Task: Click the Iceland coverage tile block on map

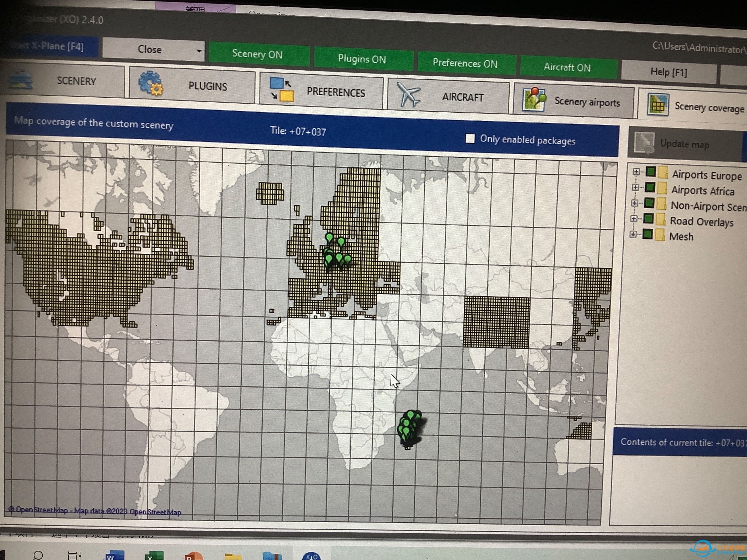Action: (x=270, y=194)
